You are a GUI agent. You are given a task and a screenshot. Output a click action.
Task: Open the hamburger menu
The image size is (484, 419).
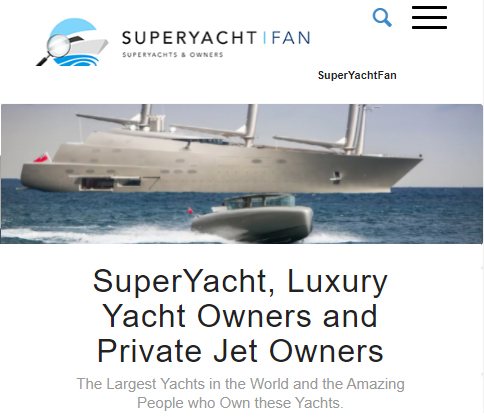(x=429, y=17)
